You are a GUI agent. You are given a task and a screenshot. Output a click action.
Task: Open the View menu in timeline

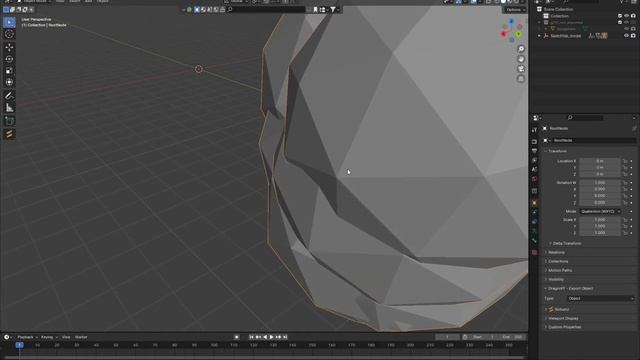pos(66,337)
